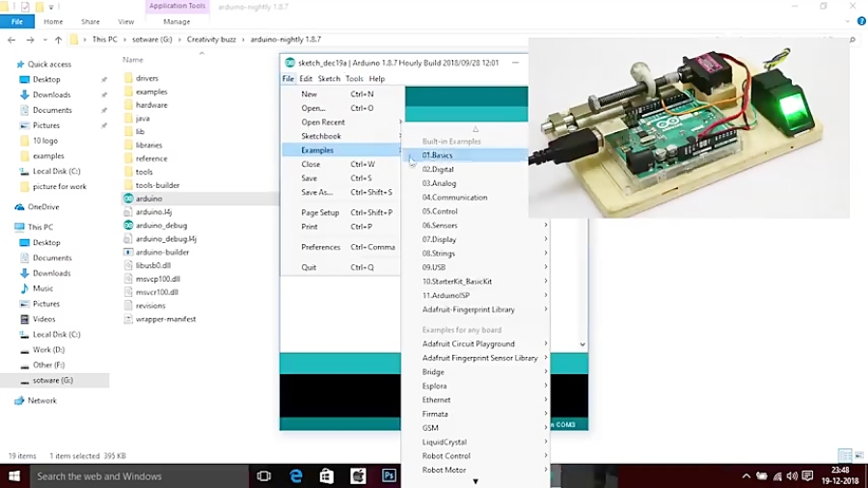The width and height of the screenshot is (868, 488).
Task: Click Explorer up-folder arrow
Action: pos(58,40)
